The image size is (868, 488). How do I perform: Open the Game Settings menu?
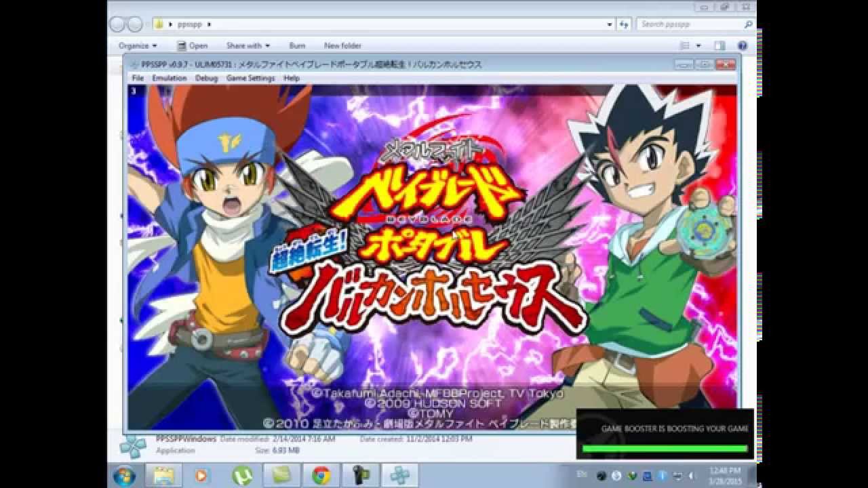tap(251, 78)
